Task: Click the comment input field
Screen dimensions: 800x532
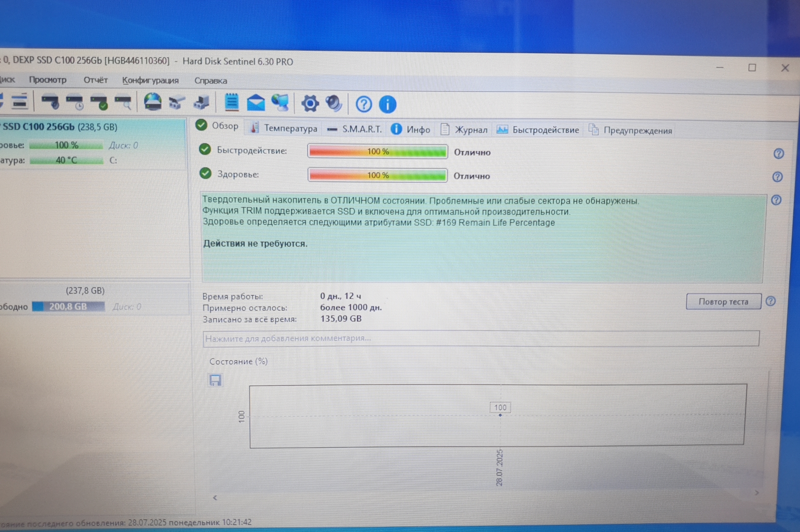Action: click(481, 338)
